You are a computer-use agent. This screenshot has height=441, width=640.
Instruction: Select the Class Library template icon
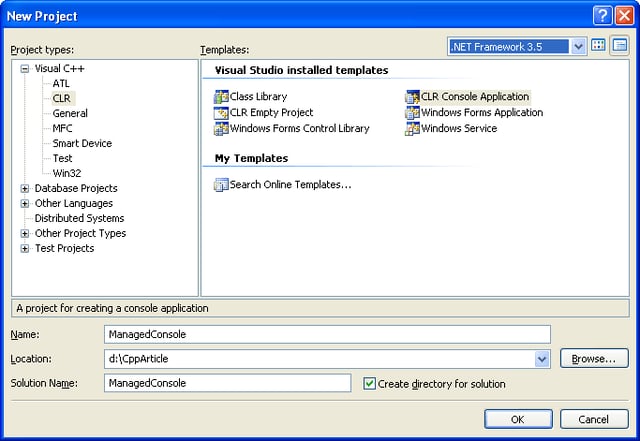(x=221, y=97)
